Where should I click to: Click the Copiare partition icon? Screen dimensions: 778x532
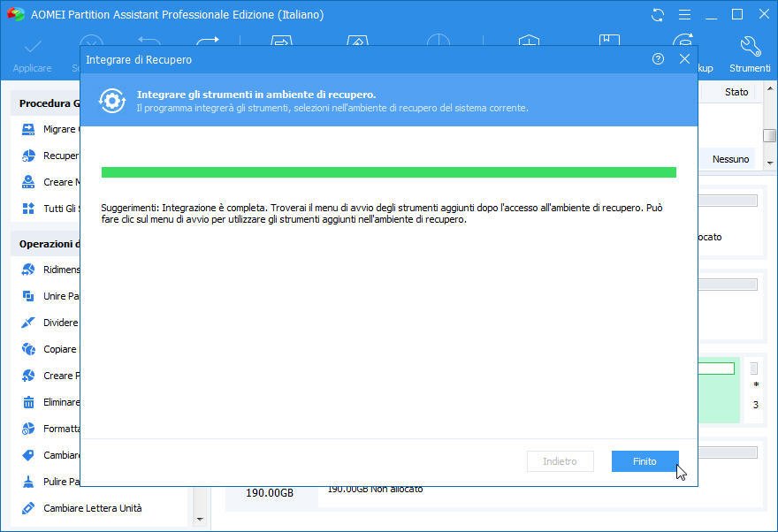click(28, 349)
